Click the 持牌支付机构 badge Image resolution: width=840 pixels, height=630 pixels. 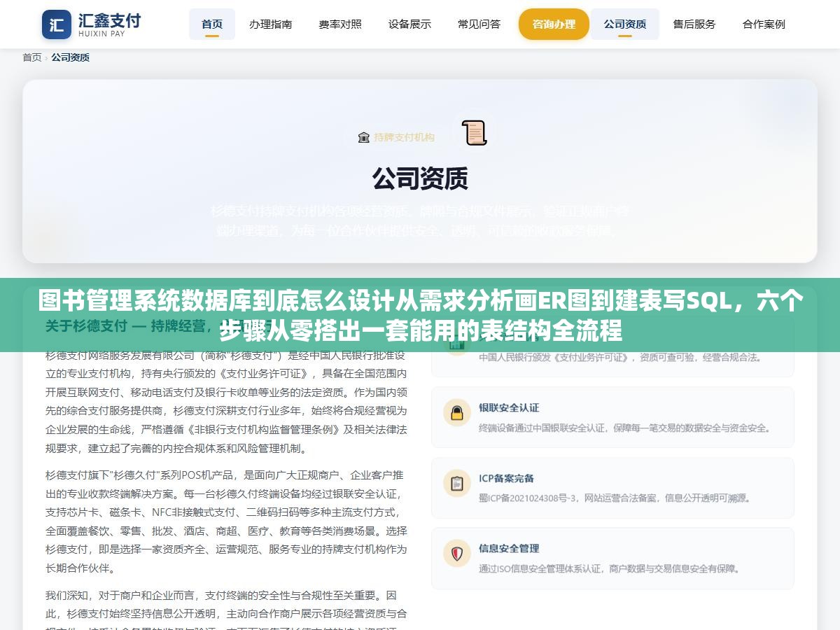pos(396,137)
